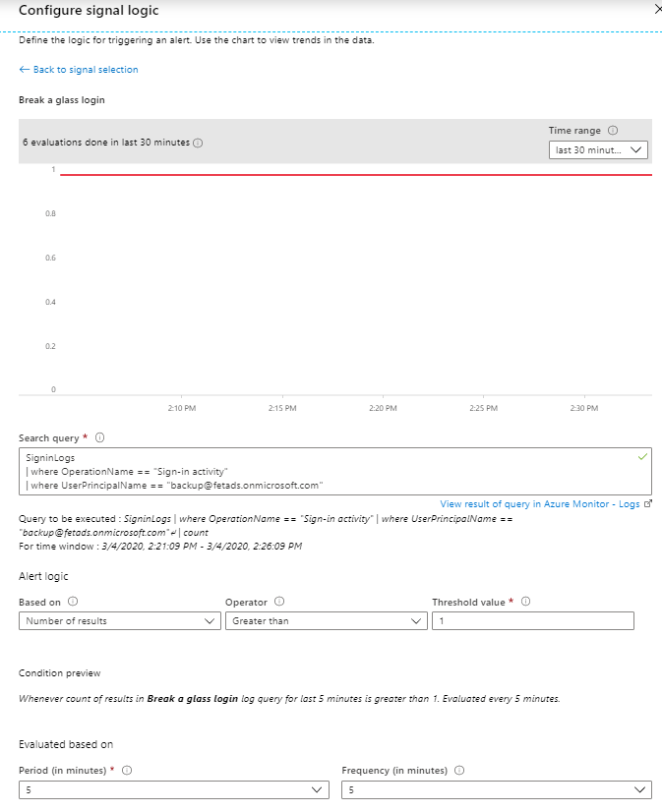Click the Threshold value input field

pyautogui.click(x=532, y=620)
